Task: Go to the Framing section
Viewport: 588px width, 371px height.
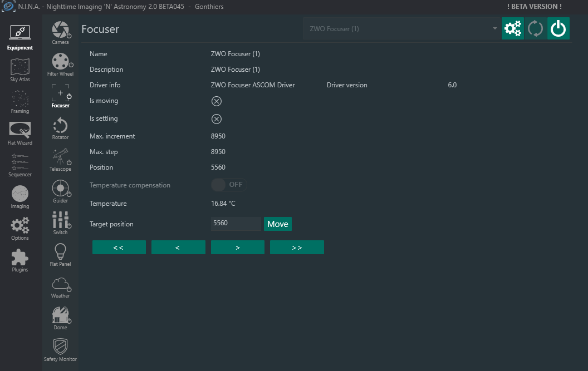Action: click(x=20, y=102)
